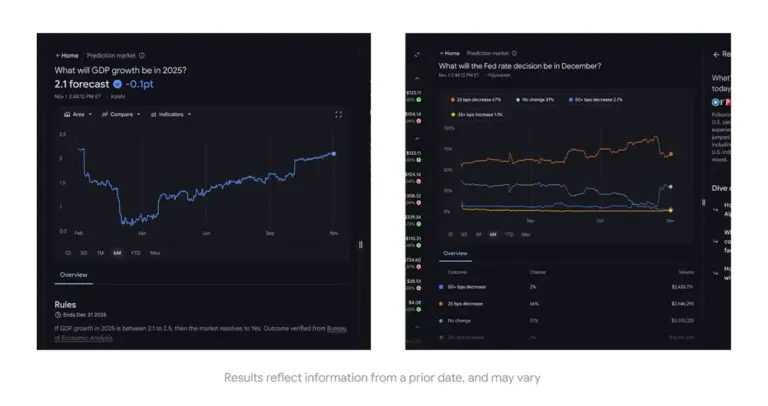Screen dimensions: 768x406
Task: Toggle the No change 31% legend series
Action: 536,100
